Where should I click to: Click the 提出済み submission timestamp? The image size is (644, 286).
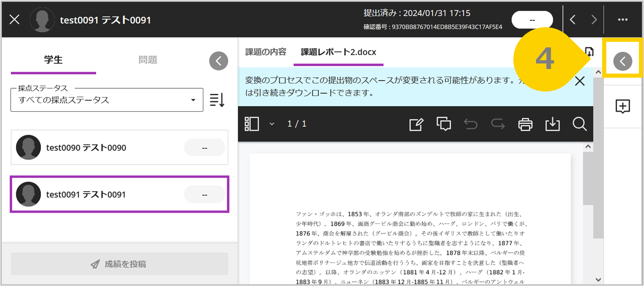tap(417, 13)
